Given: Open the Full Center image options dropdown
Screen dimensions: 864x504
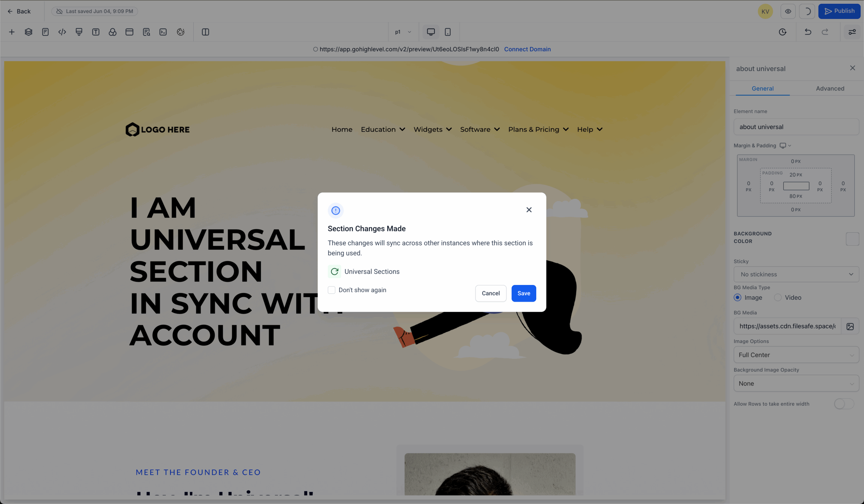Looking at the screenshot, I should coord(796,355).
